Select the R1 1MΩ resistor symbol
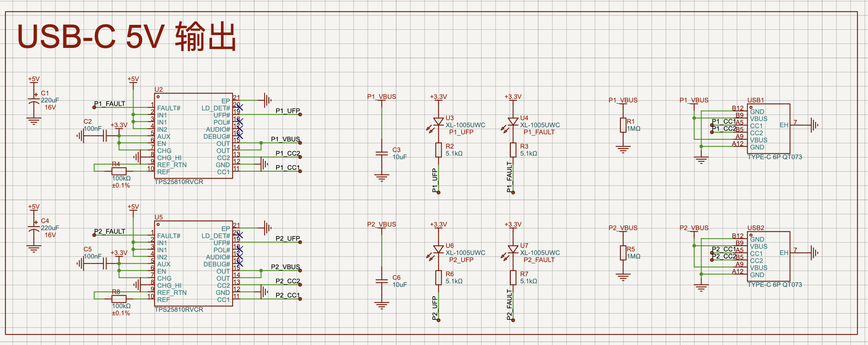The height and width of the screenshot is (345, 868). tap(623, 125)
